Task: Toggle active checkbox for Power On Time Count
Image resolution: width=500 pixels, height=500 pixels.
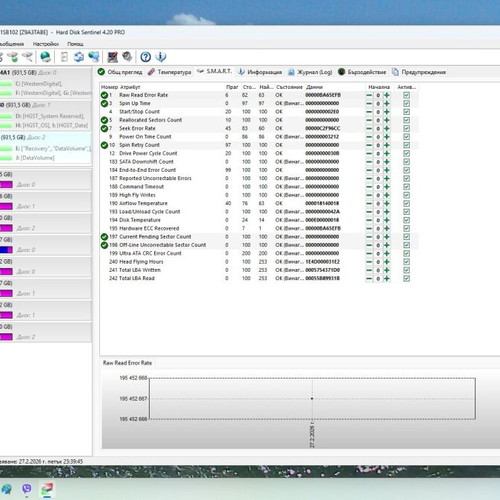Action: [x=406, y=137]
